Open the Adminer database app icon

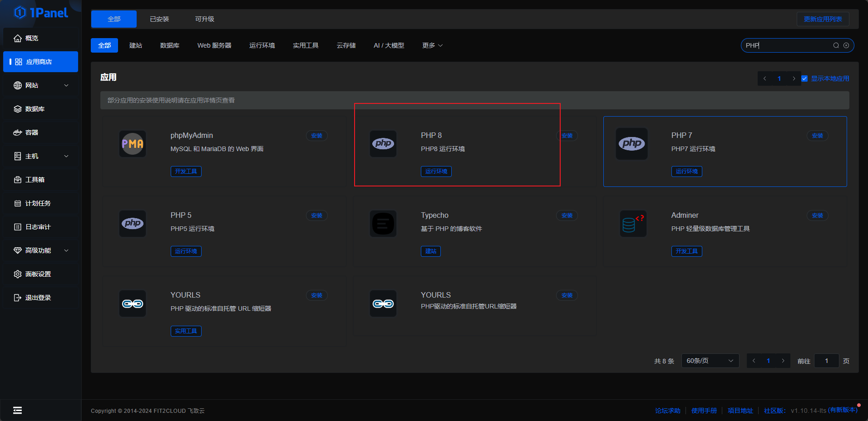[x=633, y=224]
